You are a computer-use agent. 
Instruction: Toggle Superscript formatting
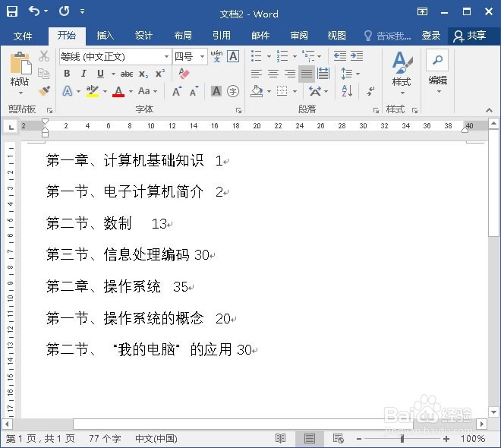pos(160,74)
